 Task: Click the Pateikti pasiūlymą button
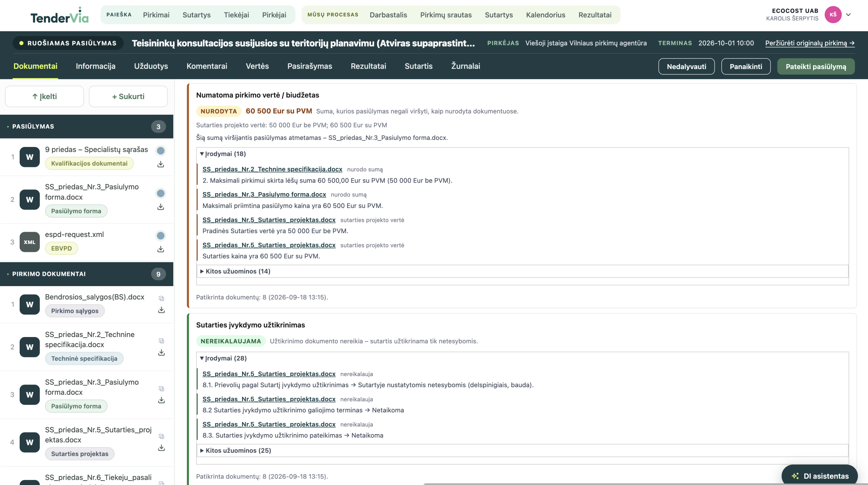816,67
